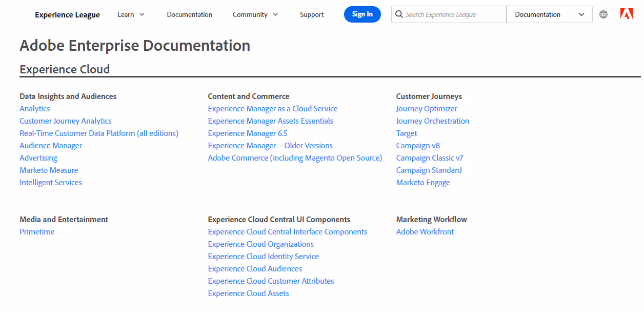Click the Media and Entertainment heading
644x314 pixels.
64,220
